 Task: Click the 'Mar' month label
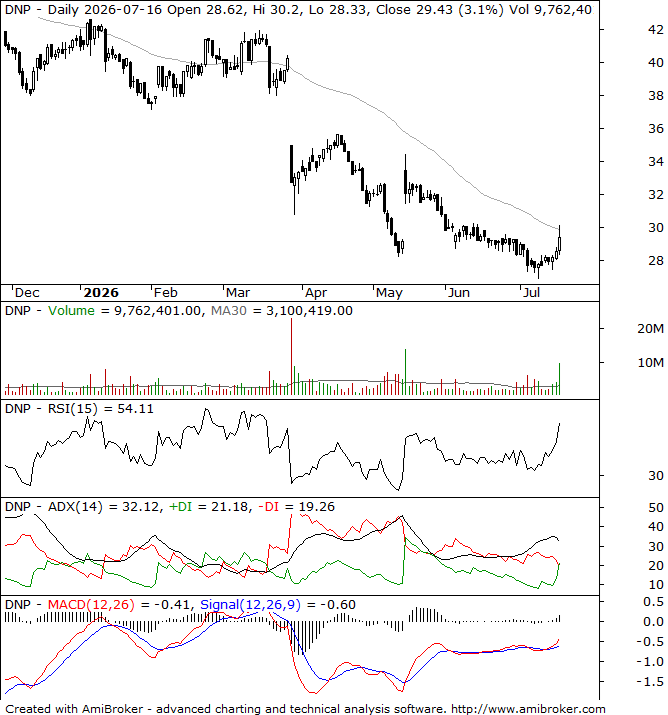pyautogui.click(x=238, y=292)
